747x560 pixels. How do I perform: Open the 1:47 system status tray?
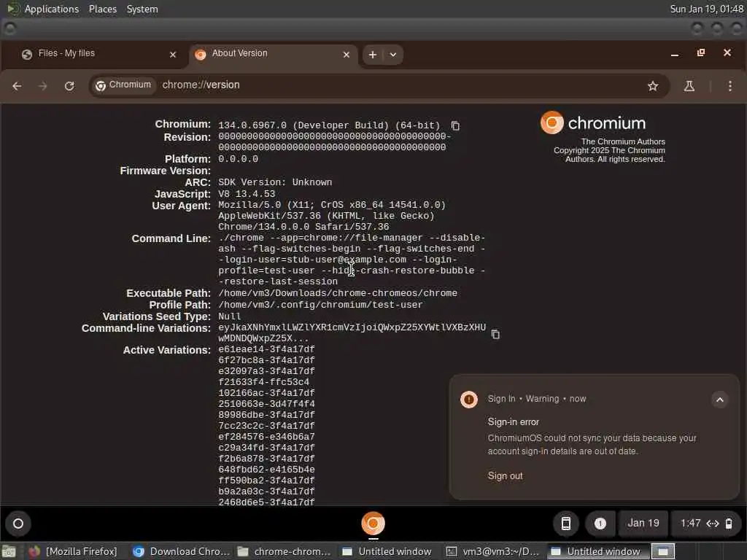tap(706, 524)
